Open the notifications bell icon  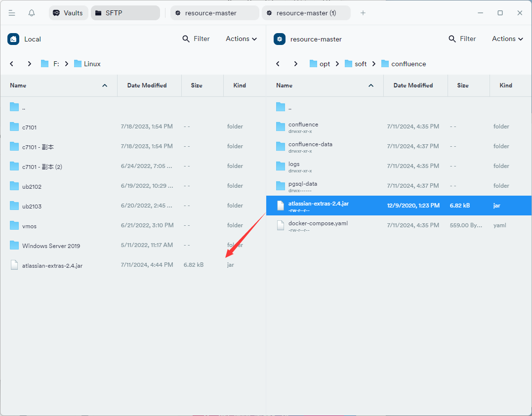(x=32, y=13)
